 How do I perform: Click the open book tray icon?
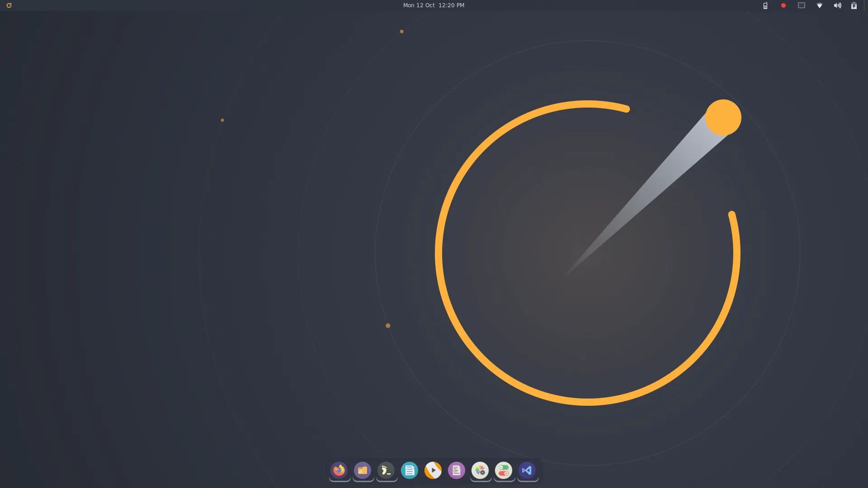tap(802, 5)
